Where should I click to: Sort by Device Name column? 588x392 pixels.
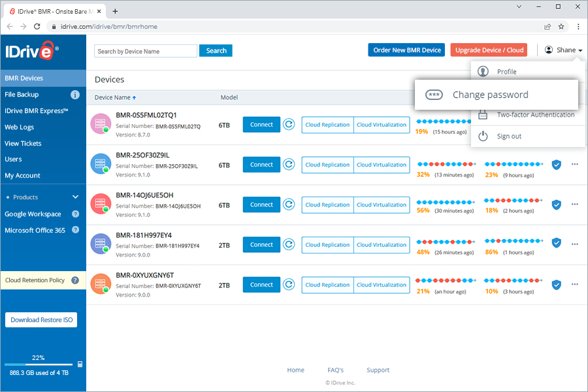(115, 97)
